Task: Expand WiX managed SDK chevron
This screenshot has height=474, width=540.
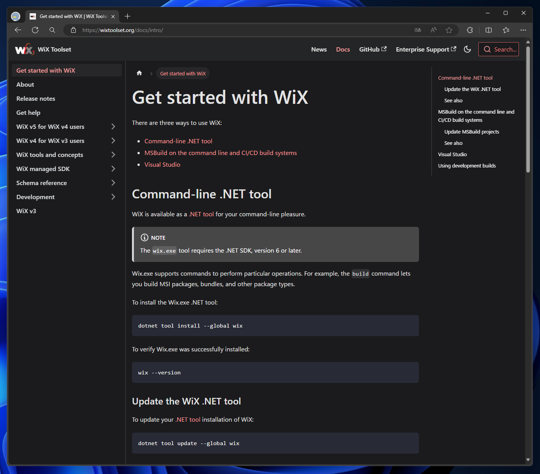Action: (113, 169)
